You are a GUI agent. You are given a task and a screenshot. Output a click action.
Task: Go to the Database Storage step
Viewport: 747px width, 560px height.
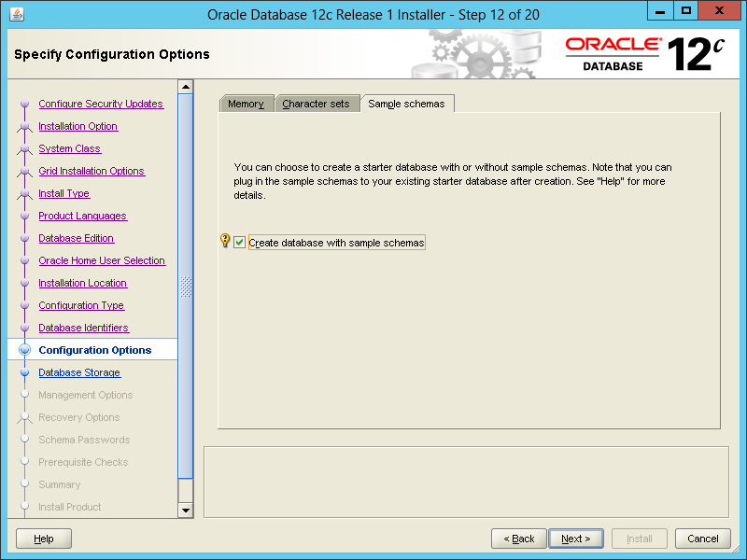(x=79, y=372)
